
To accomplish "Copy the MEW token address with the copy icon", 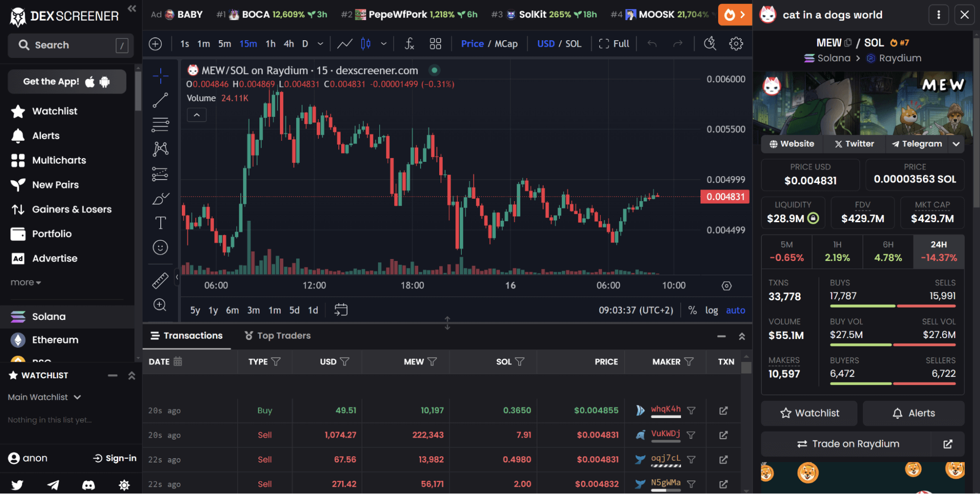I will click(848, 43).
